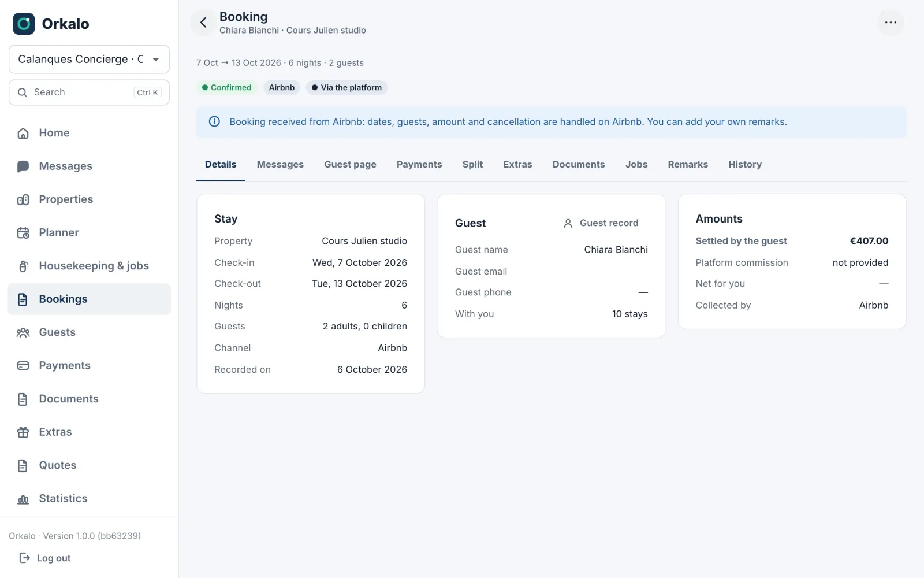Click the Messages speech bubble icon
This screenshot has height=578, width=924.
coord(23,166)
